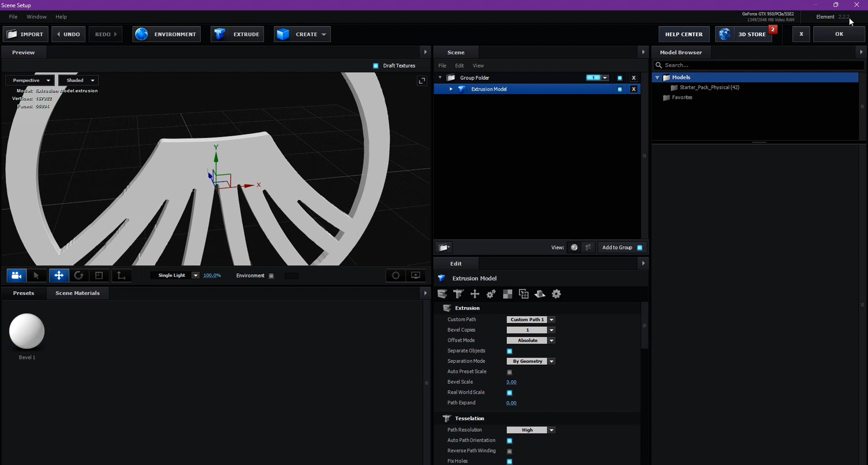Disable the Separate Objects checkbox
This screenshot has width=868, height=465.
click(509, 351)
